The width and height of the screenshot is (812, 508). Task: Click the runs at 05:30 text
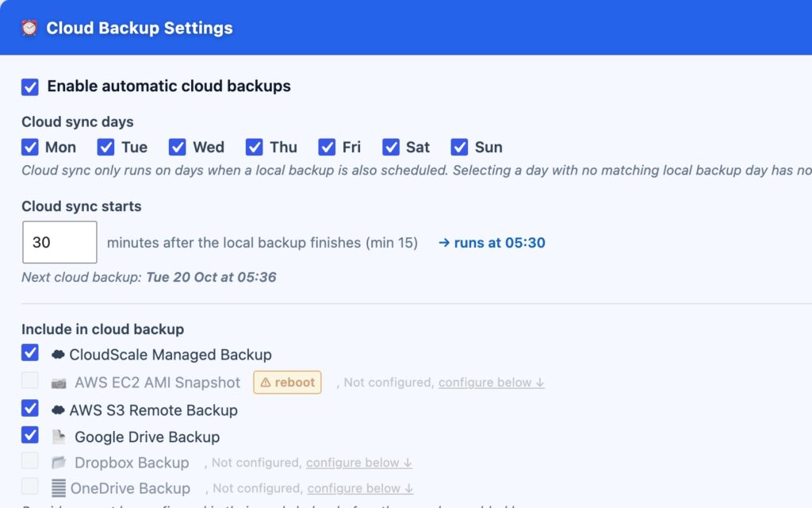tap(492, 243)
